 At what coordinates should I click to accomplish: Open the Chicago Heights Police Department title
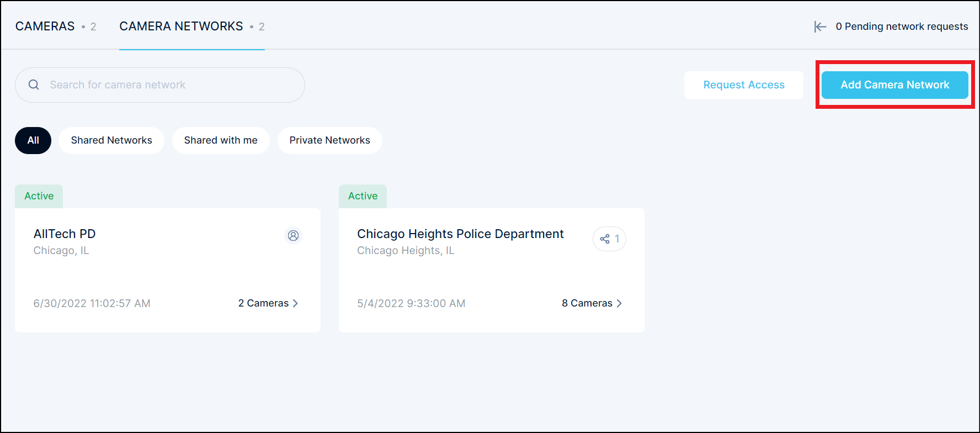[x=460, y=234]
